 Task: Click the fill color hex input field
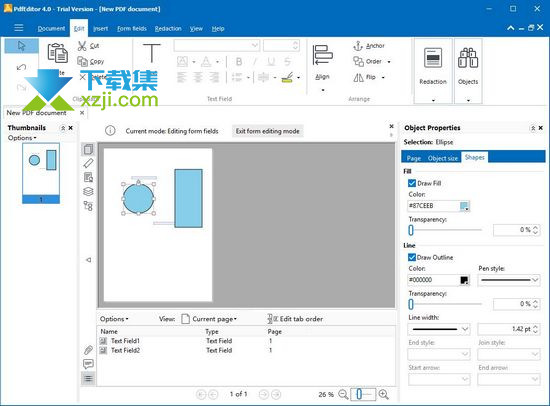click(x=433, y=206)
